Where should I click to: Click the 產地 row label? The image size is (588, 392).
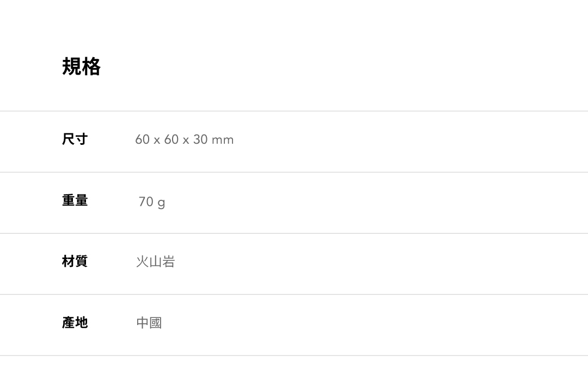point(75,323)
